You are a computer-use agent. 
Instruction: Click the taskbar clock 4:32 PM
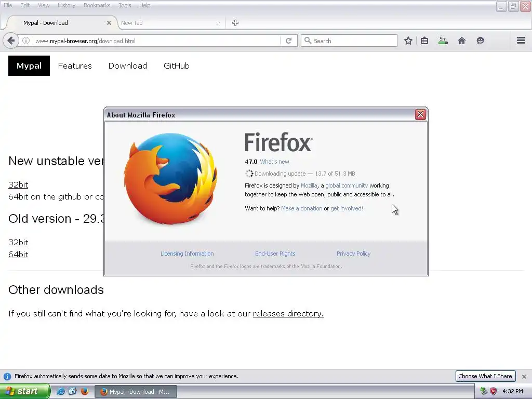click(x=513, y=391)
